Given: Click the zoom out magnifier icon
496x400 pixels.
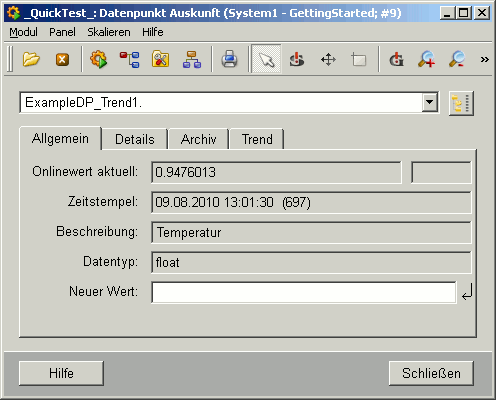Looking at the screenshot, I should pos(457,59).
